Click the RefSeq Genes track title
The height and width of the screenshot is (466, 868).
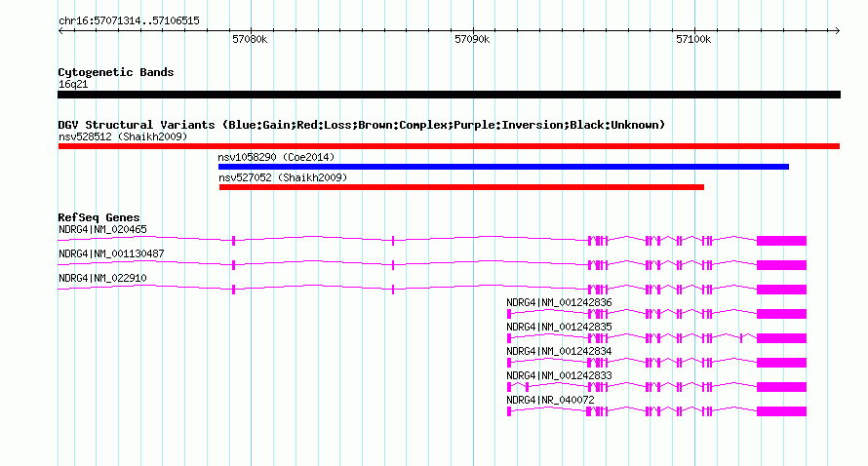click(x=99, y=217)
